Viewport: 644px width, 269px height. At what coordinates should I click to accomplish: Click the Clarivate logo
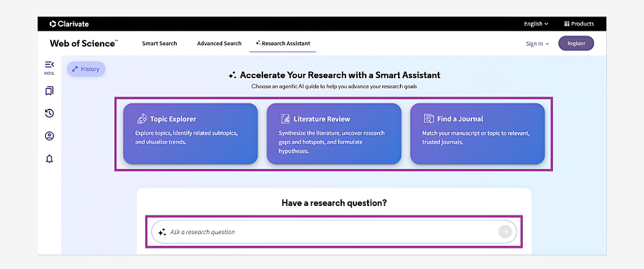coord(69,24)
